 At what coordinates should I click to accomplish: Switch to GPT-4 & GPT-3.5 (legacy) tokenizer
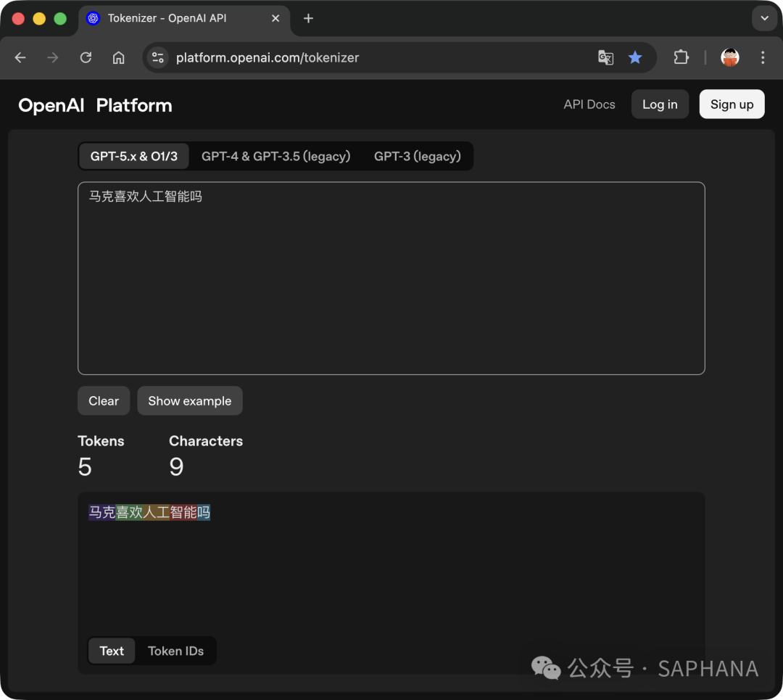(275, 156)
